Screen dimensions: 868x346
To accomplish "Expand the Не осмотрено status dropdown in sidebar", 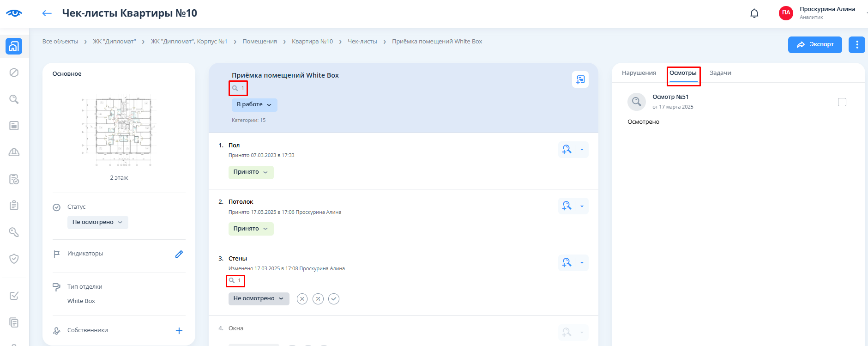I will (x=97, y=222).
